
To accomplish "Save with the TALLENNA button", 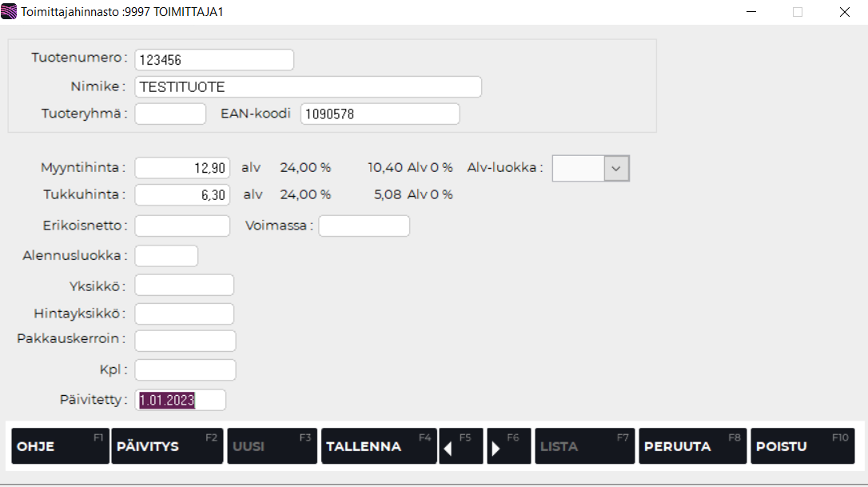I will pos(378,446).
